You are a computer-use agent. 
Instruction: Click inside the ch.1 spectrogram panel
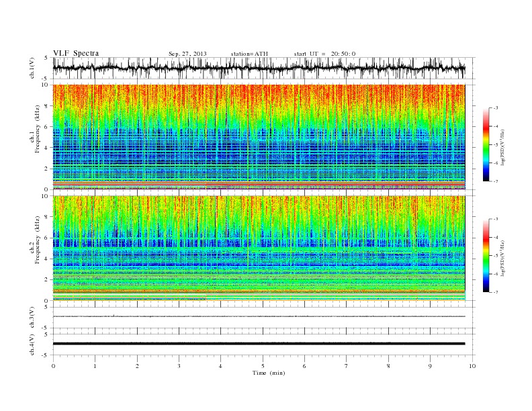[259, 137]
